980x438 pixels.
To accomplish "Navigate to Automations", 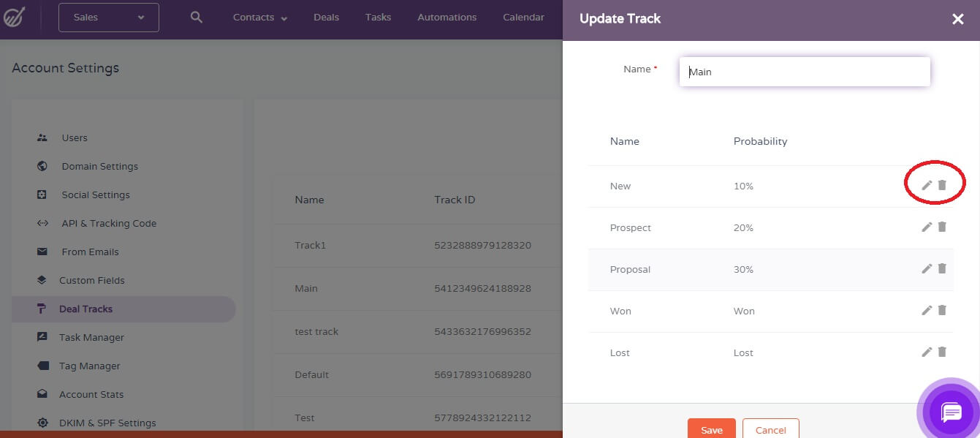I will [x=447, y=17].
